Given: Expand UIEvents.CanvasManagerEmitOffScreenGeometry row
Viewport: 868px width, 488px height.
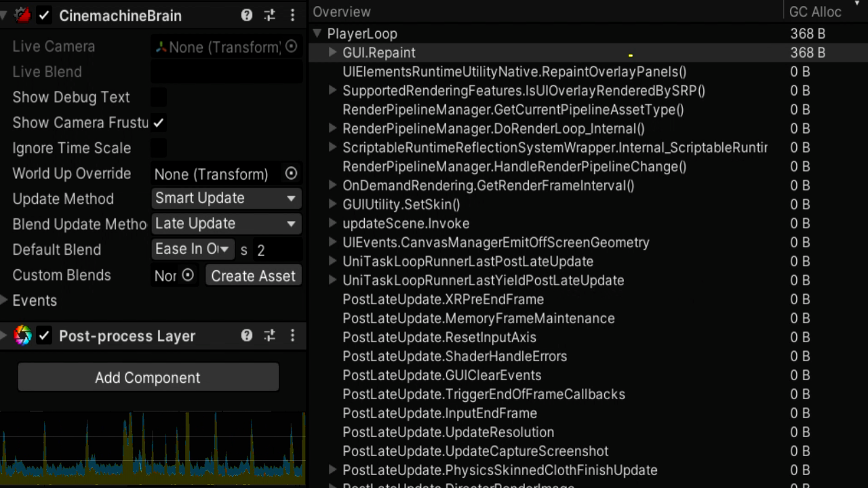Looking at the screenshot, I should [332, 242].
